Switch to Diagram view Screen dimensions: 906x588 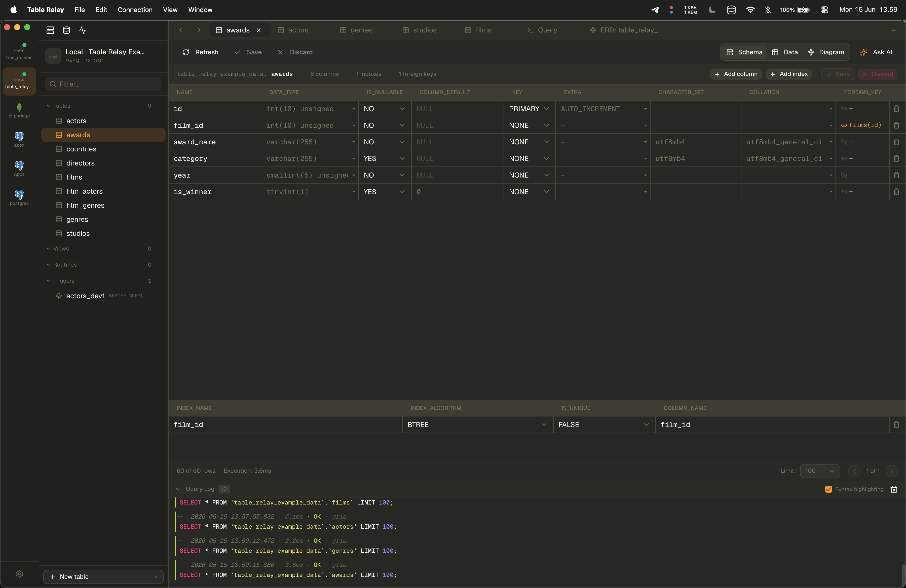point(826,52)
